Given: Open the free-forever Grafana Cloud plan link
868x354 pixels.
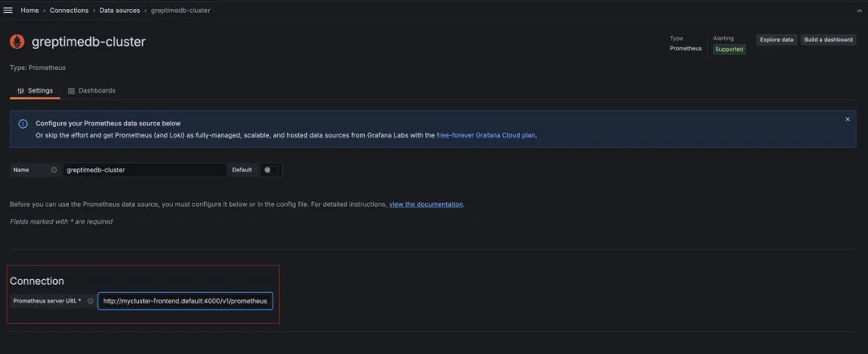Looking at the screenshot, I should (486, 135).
